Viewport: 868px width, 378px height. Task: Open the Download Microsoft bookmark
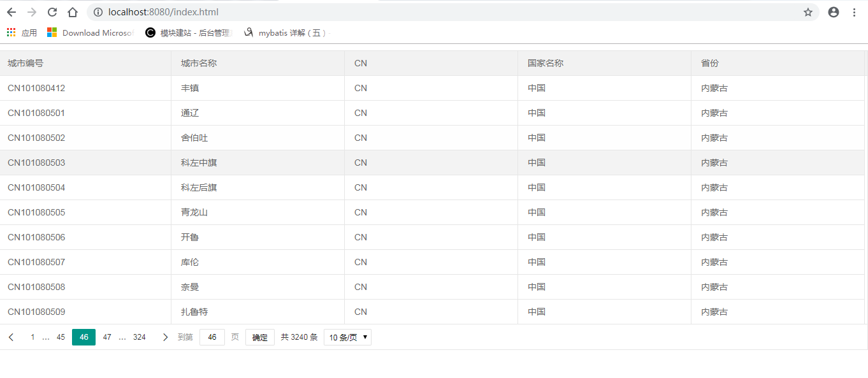coord(90,33)
